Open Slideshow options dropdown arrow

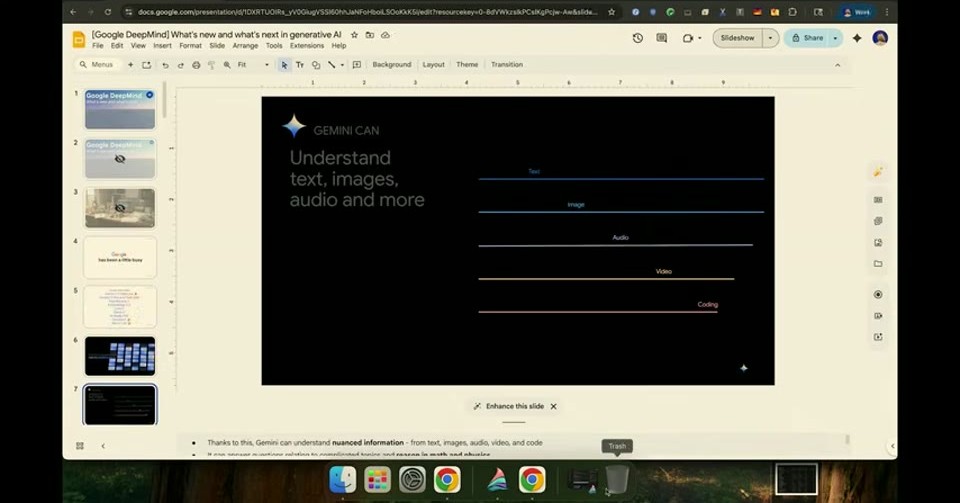pos(770,38)
